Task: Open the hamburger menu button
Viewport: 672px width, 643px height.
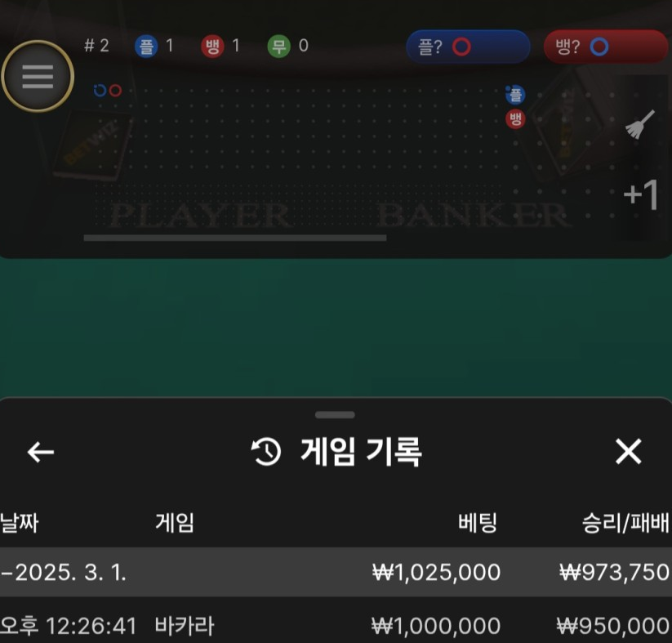Action: click(x=38, y=76)
